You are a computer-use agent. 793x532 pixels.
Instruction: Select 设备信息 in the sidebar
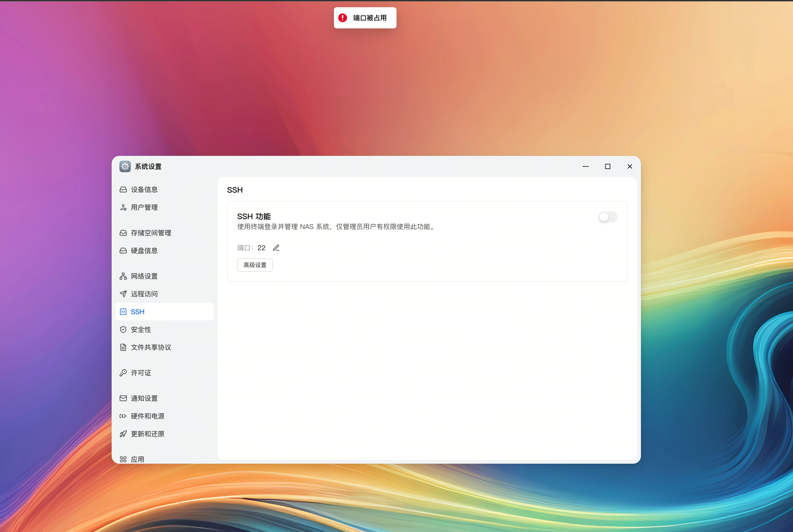(144, 189)
